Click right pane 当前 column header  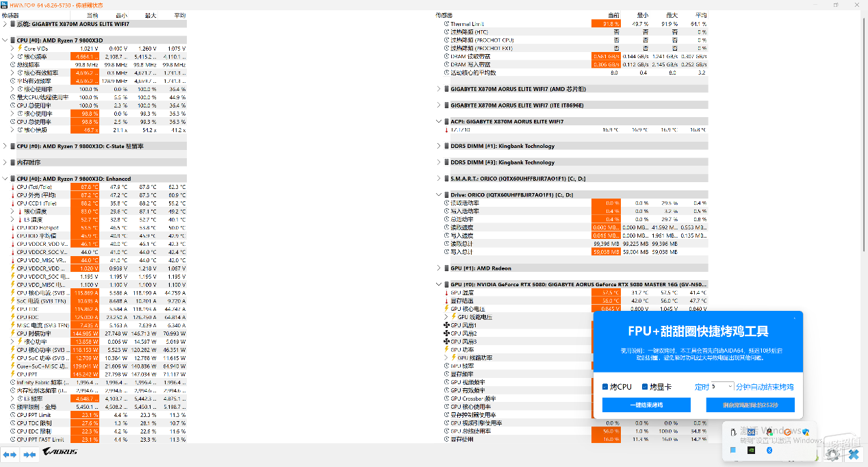pos(613,15)
